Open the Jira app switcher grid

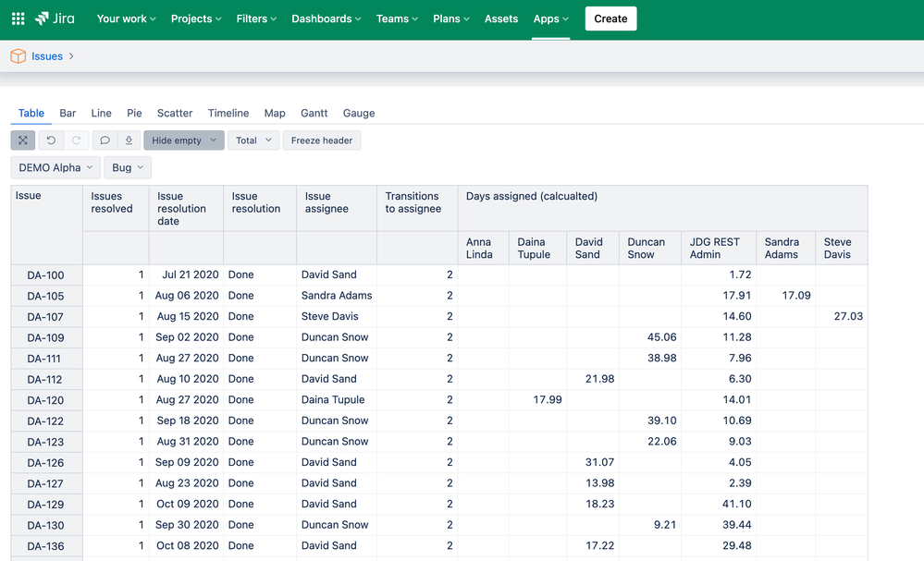18,18
